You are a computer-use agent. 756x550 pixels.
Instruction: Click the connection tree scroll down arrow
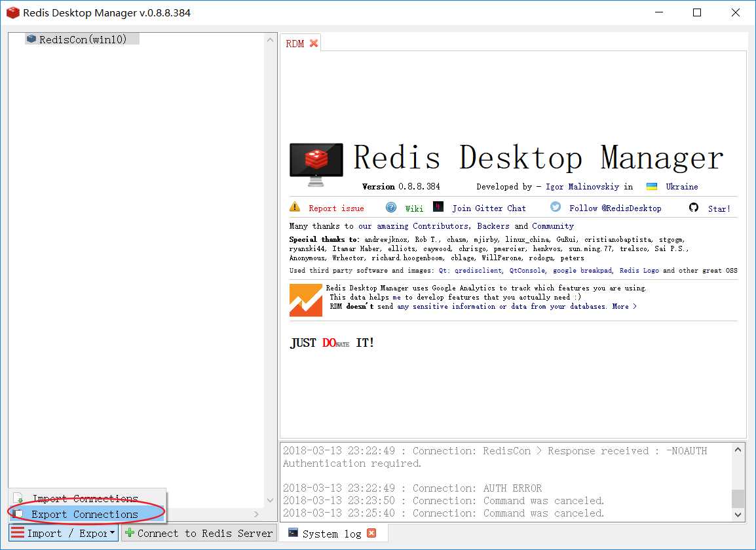tap(270, 500)
